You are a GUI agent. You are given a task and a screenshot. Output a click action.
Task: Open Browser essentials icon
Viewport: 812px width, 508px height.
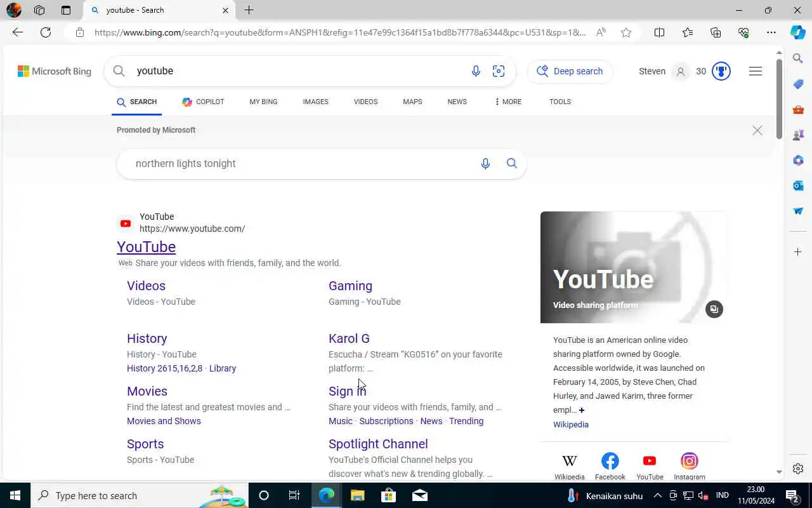tap(743, 32)
